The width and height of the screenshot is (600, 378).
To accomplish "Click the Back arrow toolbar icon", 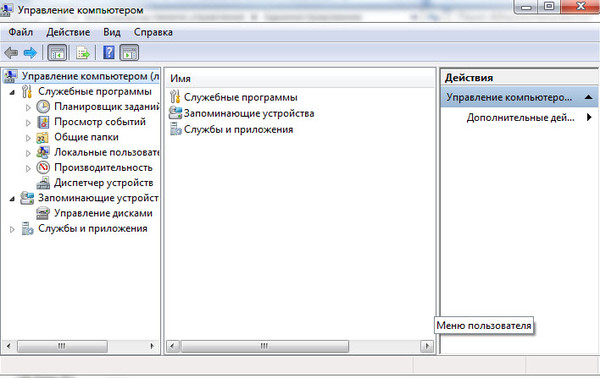I will (11, 52).
